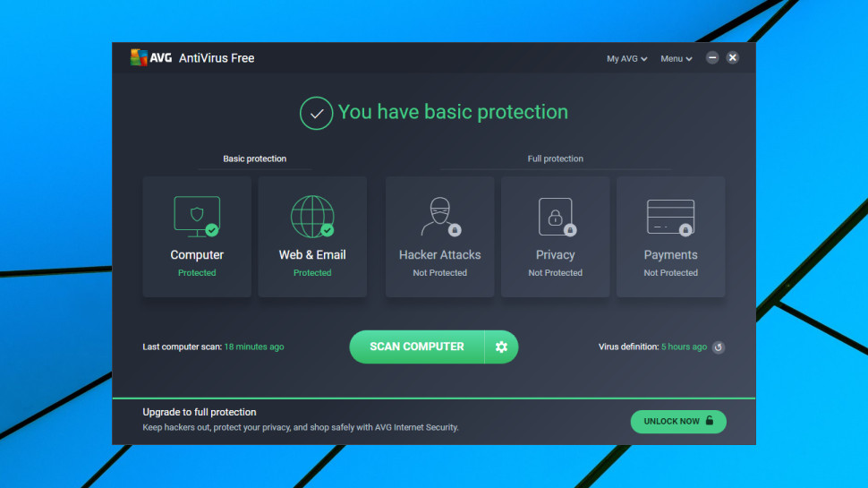
Task: Open scan settings gear icon
Action: (x=501, y=347)
